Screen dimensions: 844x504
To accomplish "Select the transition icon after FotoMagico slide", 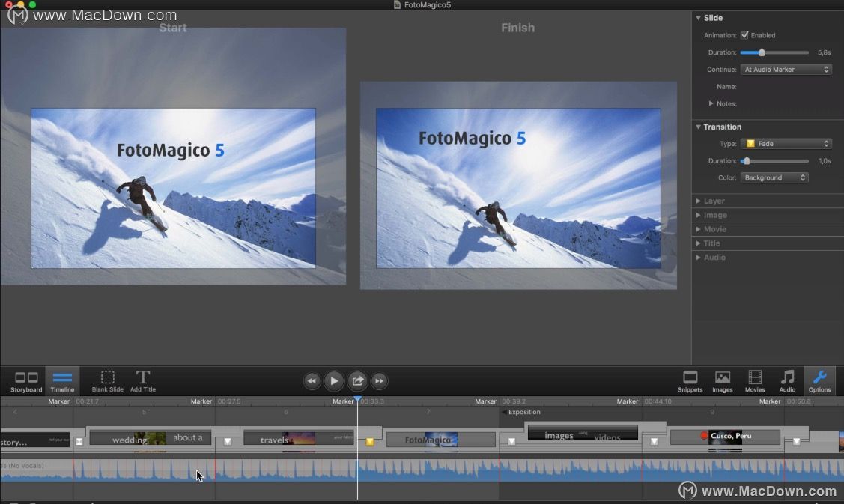I will (512, 442).
